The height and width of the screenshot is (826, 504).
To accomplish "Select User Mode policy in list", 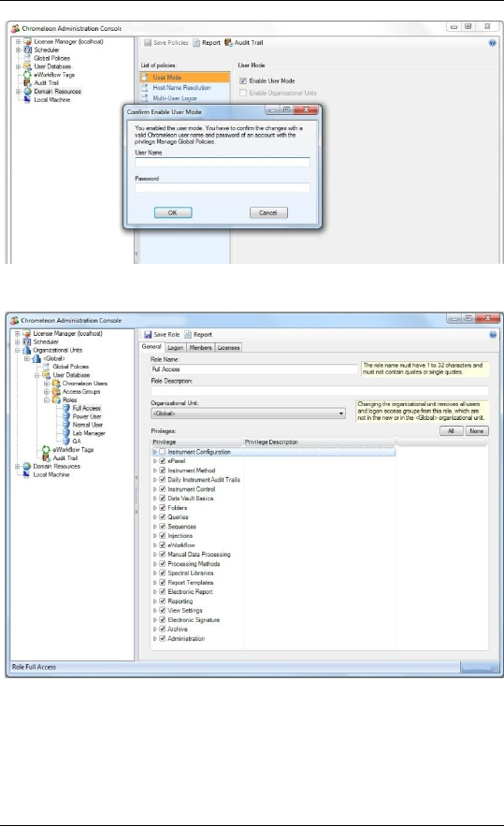I will pos(185,78).
